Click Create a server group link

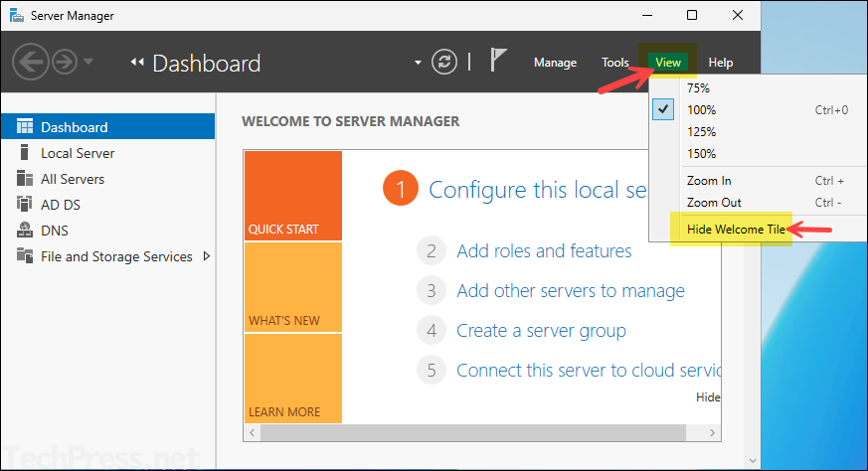click(541, 331)
